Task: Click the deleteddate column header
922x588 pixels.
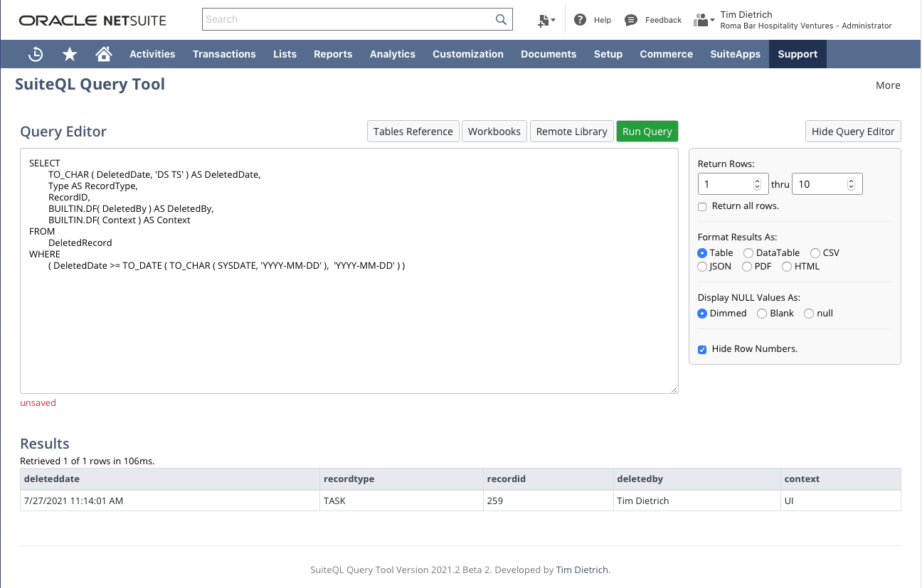Action: (171, 479)
